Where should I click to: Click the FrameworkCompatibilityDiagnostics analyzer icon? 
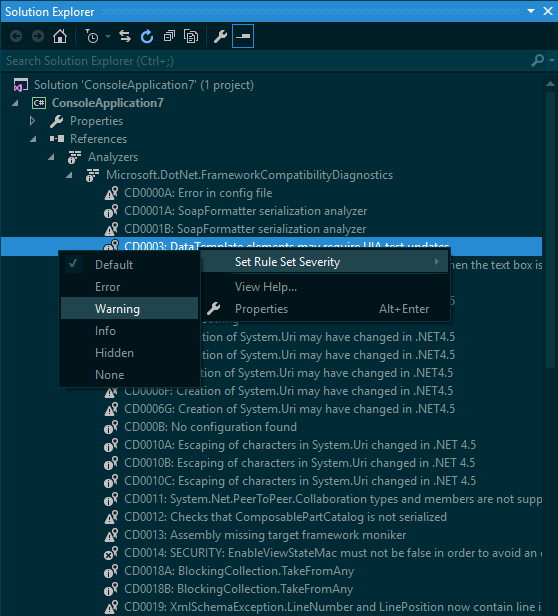tap(92, 175)
